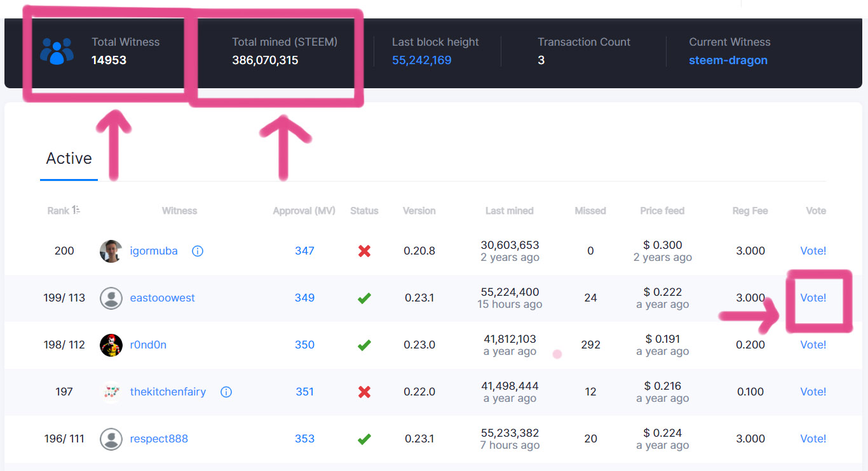Click reg fee 0.200 cell

click(x=750, y=345)
